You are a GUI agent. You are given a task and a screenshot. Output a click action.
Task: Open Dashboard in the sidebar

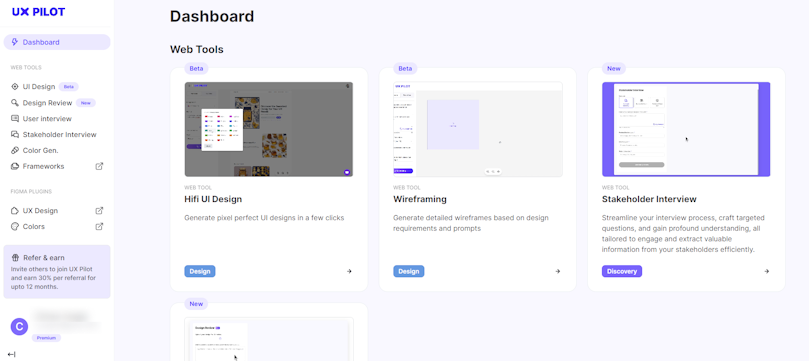pos(57,42)
